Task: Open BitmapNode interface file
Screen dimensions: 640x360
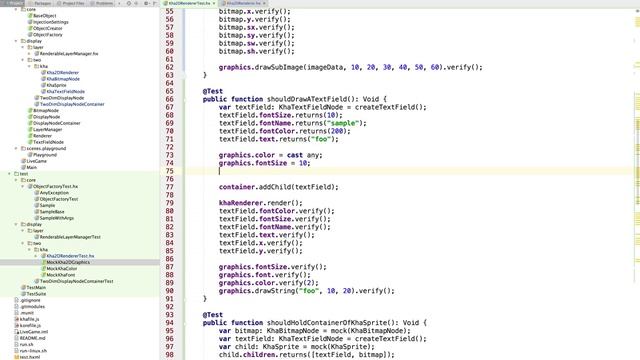Action: coord(43,111)
